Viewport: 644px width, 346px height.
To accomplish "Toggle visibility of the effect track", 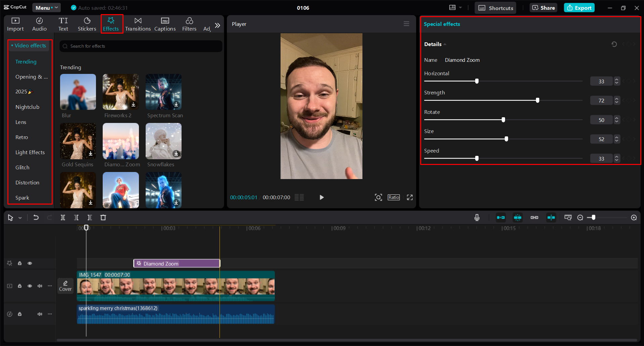I will [x=30, y=263].
